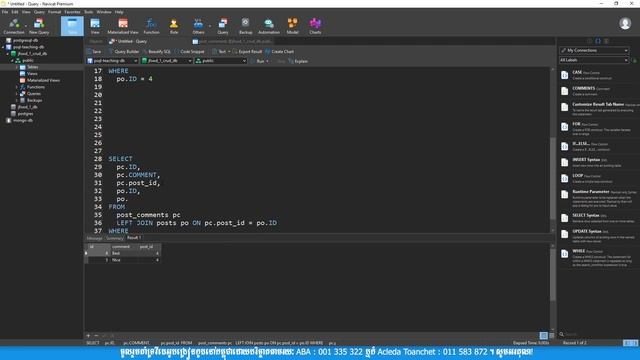Click Export Result button
Viewport: 640px width, 360px height.
[247, 52]
